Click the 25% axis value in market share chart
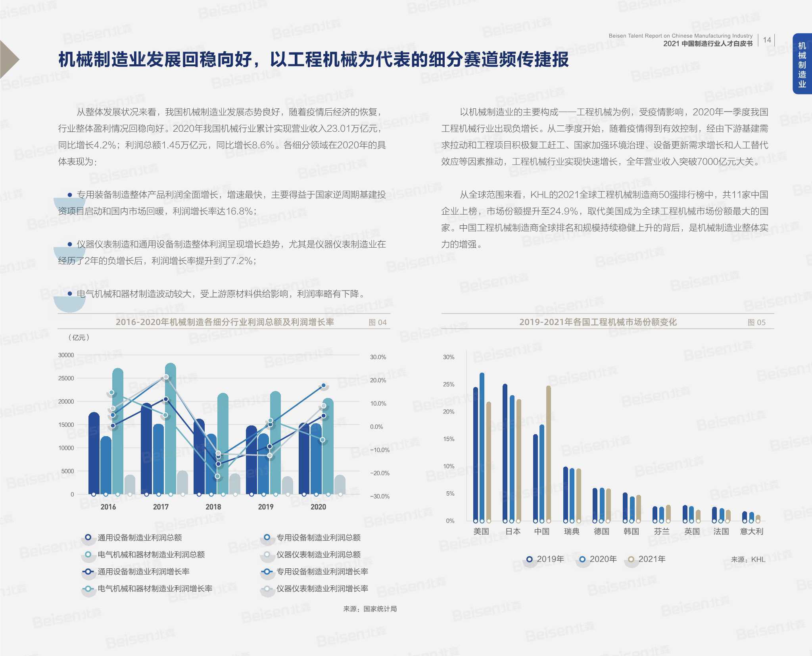Viewport: 812px width, 656px height. [x=449, y=384]
